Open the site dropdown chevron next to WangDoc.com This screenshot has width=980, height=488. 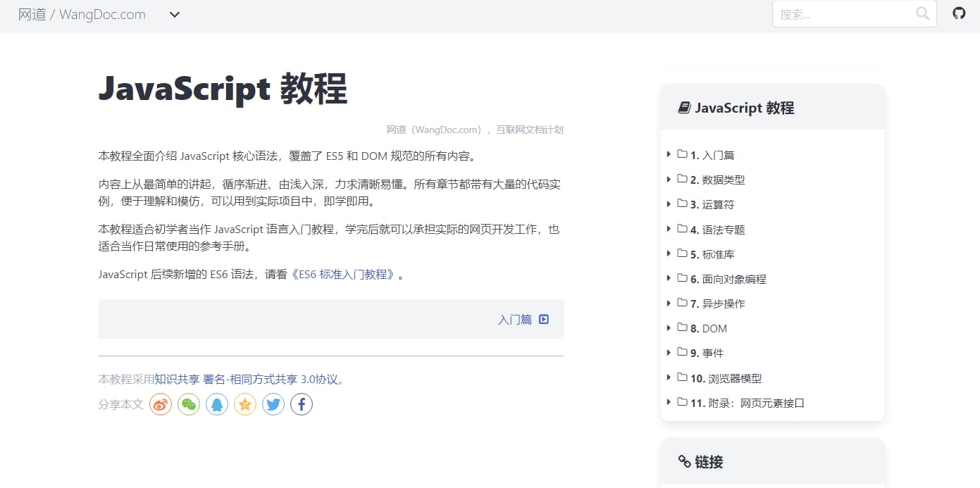[x=175, y=14]
